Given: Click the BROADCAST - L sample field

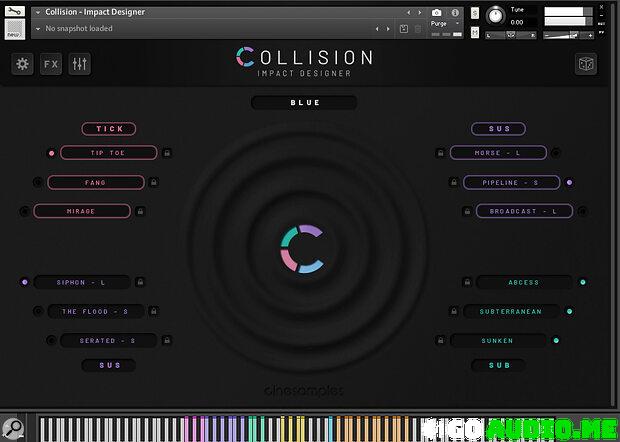Looking at the screenshot, I should tap(524, 211).
